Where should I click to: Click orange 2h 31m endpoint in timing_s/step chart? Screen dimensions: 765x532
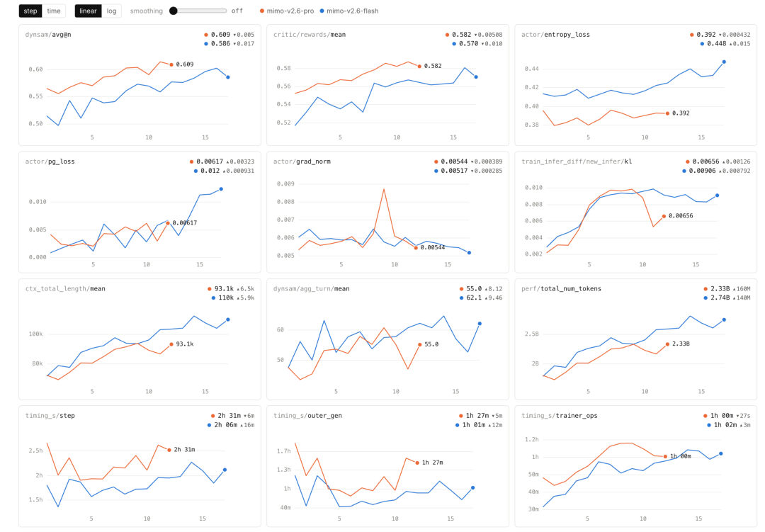(x=169, y=450)
